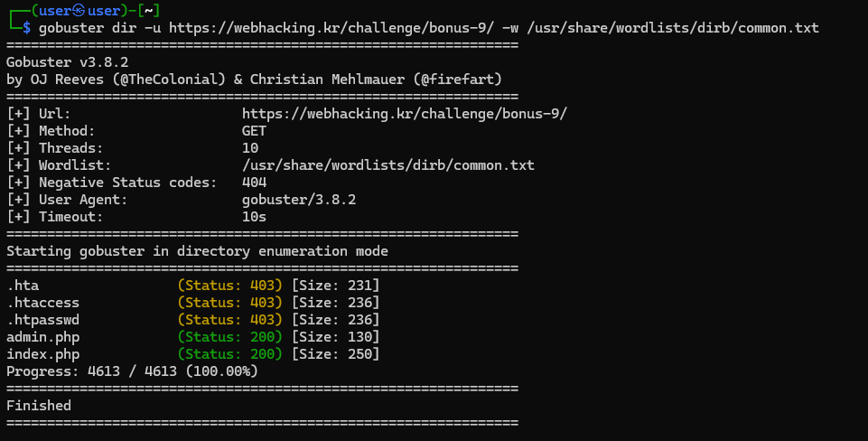This screenshot has width=868, height=441.
Task: Click the '[+] Url:' label
Action: tap(39, 114)
